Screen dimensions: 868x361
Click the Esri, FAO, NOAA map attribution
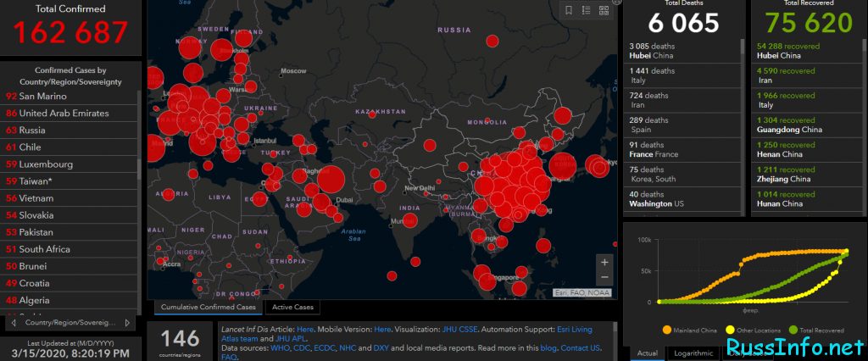pyautogui.click(x=582, y=293)
